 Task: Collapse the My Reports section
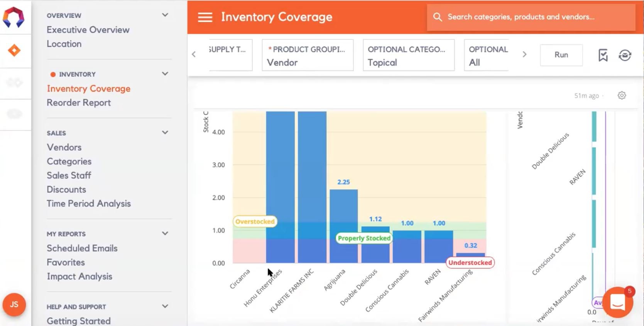tap(165, 234)
